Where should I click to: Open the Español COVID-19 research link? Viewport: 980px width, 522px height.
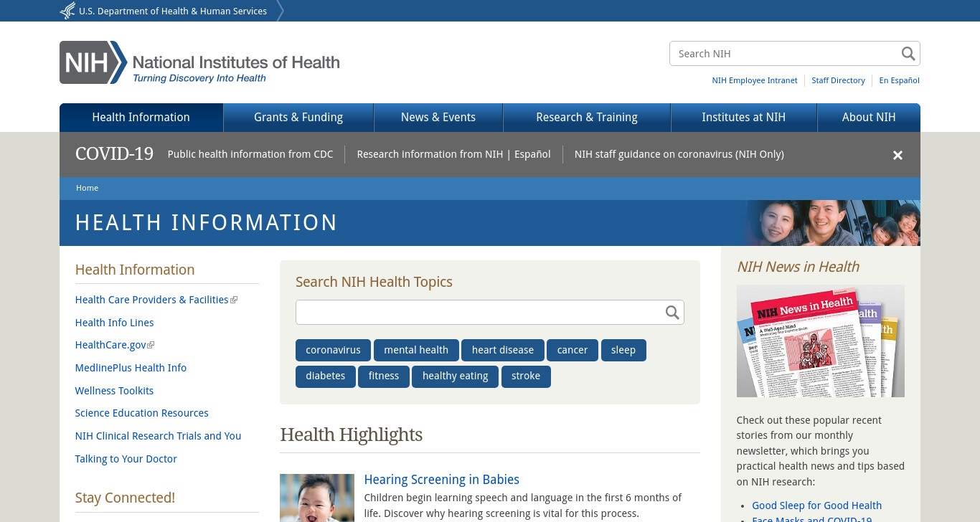[x=532, y=154]
